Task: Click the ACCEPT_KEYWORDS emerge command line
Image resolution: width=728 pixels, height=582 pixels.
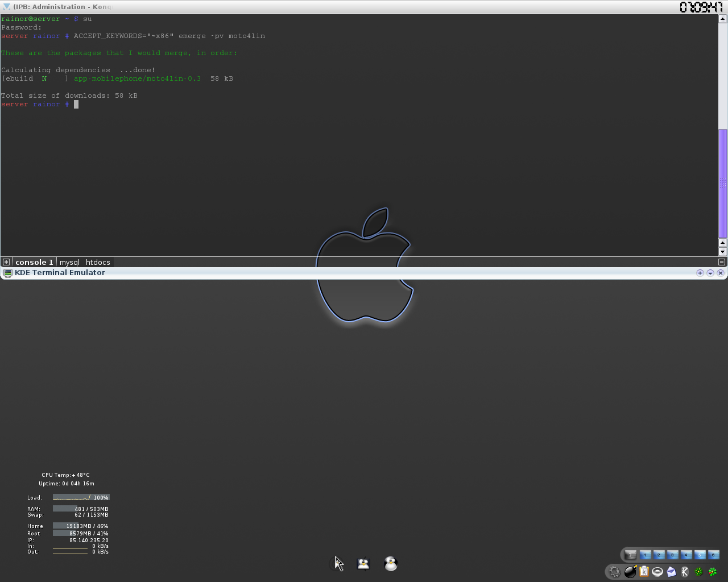Action: coord(169,36)
